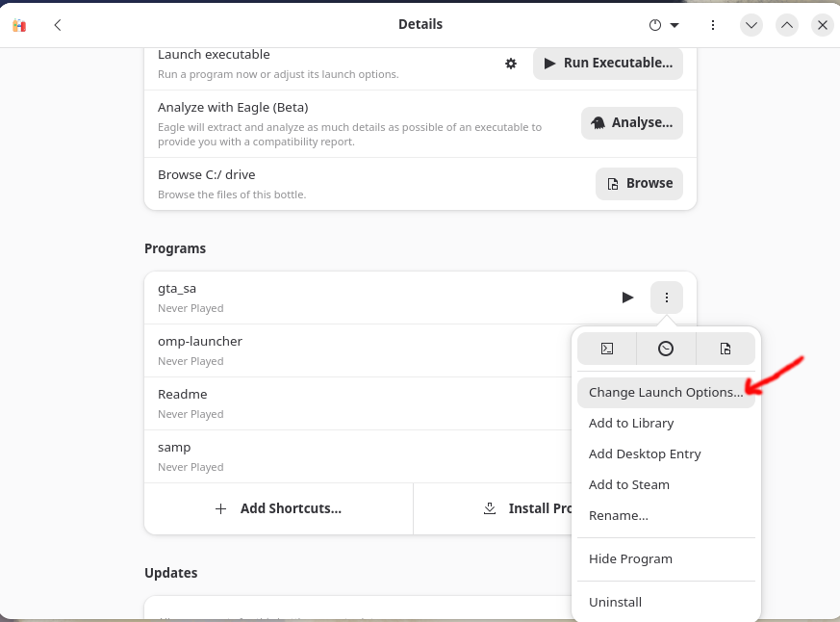Viewport: 840px width, 622px height.
Task: Launch with terminal icon in popover
Action: (x=607, y=350)
